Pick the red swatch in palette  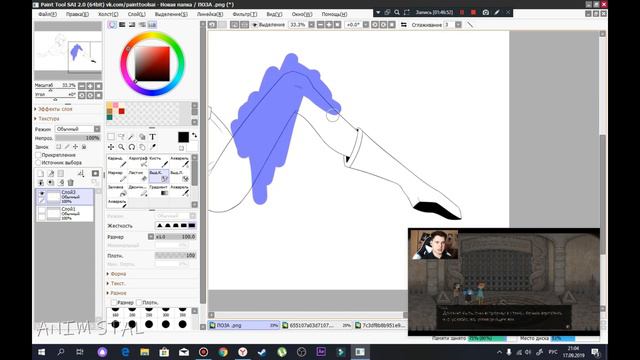[122, 111]
